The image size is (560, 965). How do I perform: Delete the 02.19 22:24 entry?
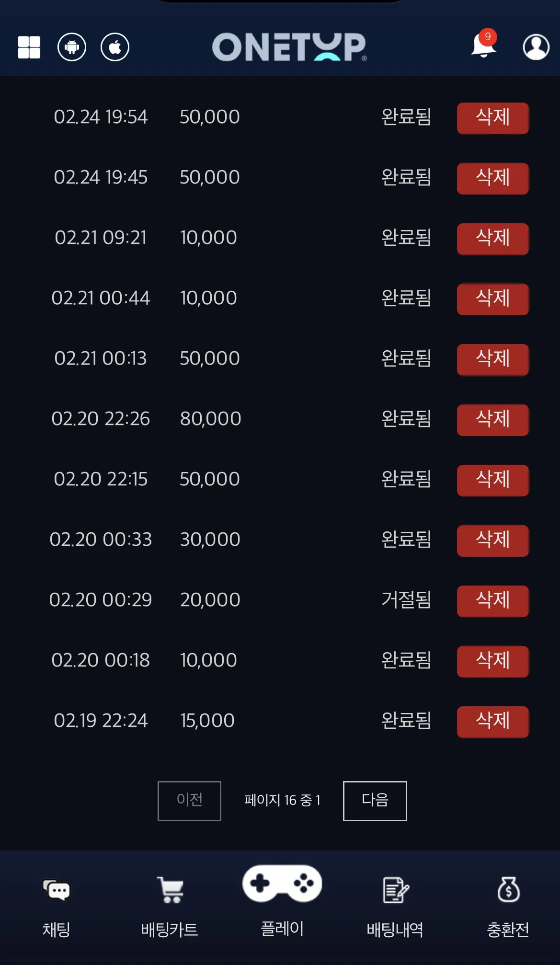(x=493, y=722)
